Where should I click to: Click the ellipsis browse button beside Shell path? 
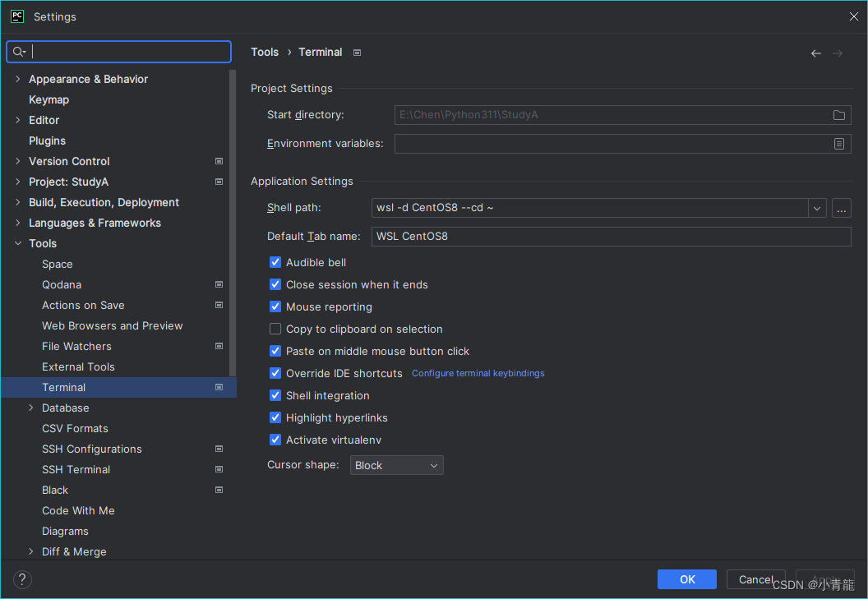pyautogui.click(x=842, y=208)
